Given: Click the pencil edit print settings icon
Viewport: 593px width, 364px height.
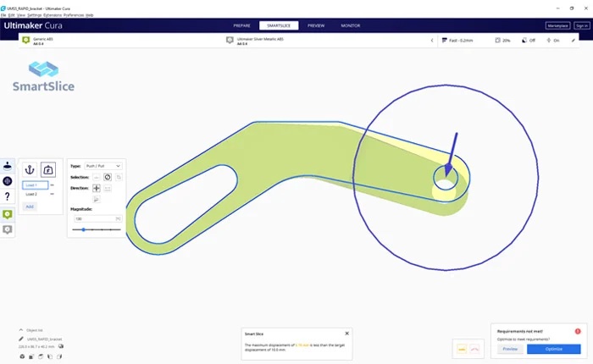Looking at the screenshot, I should (574, 41).
